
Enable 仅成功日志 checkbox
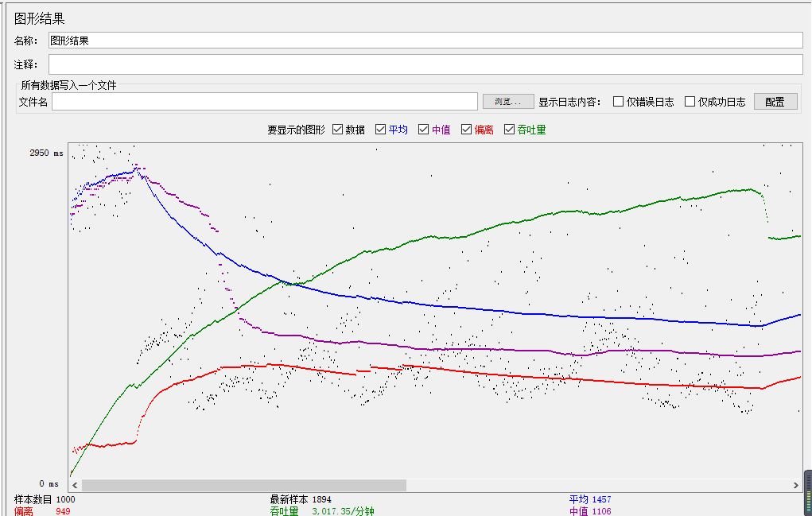(690, 102)
